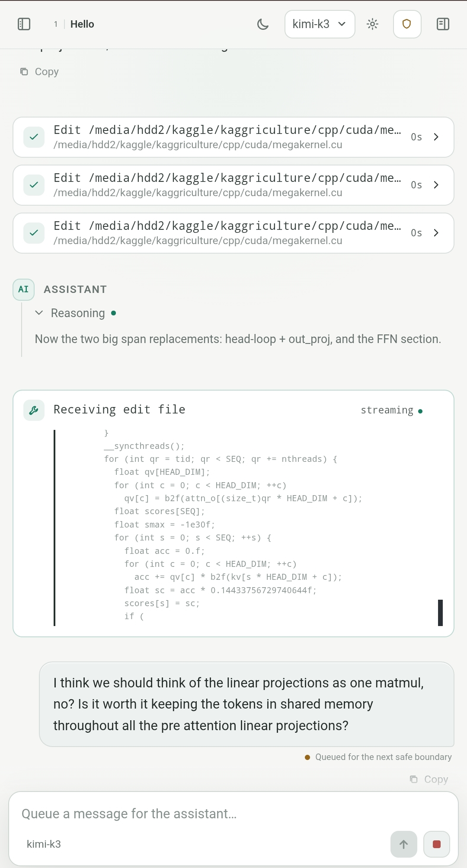Copy the previous message at top
Screen dimensions: 467x868
coord(39,72)
